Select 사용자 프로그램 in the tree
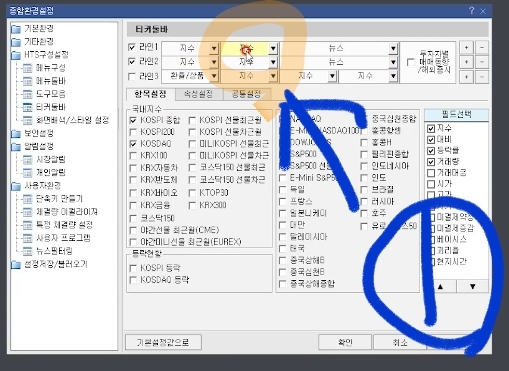509x371 pixels. tap(63, 238)
